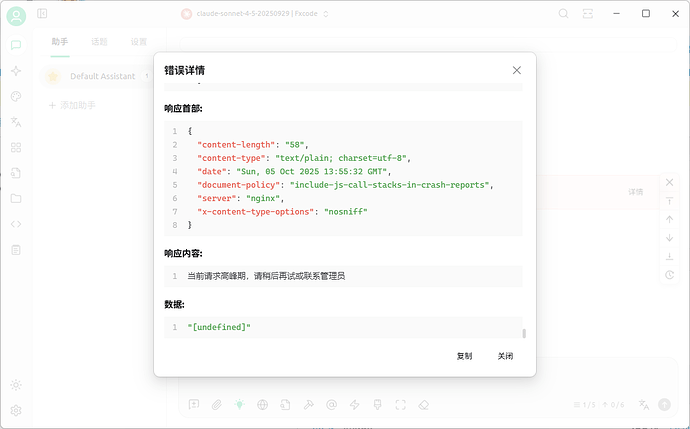Viewport: 690px width, 429px height.
Task: Click the 复制 copy button
Action: click(x=464, y=356)
